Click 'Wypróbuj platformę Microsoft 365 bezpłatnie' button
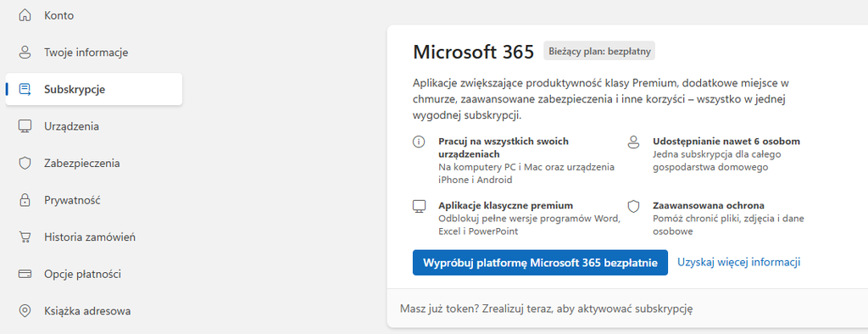 (540, 263)
